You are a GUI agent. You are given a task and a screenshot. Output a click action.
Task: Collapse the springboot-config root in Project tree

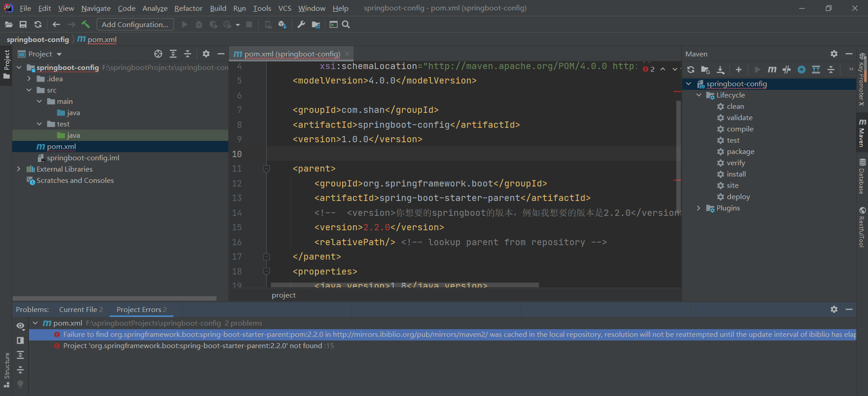(x=19, y=67)
